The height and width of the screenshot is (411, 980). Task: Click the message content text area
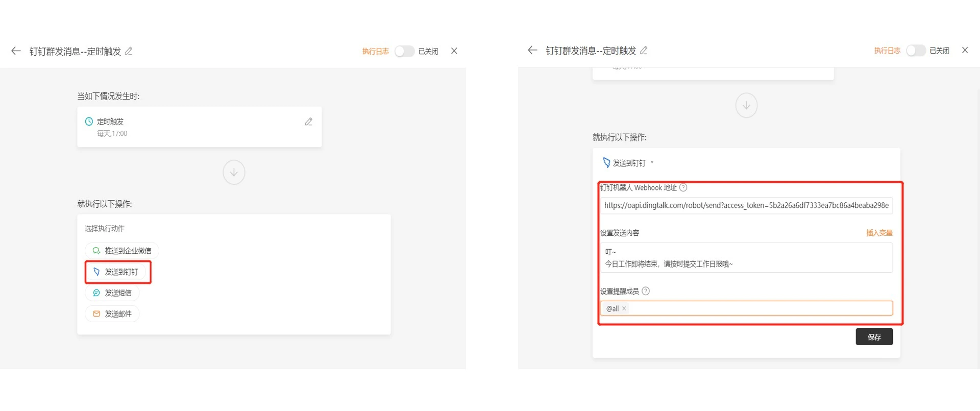(x=746, y=257)
